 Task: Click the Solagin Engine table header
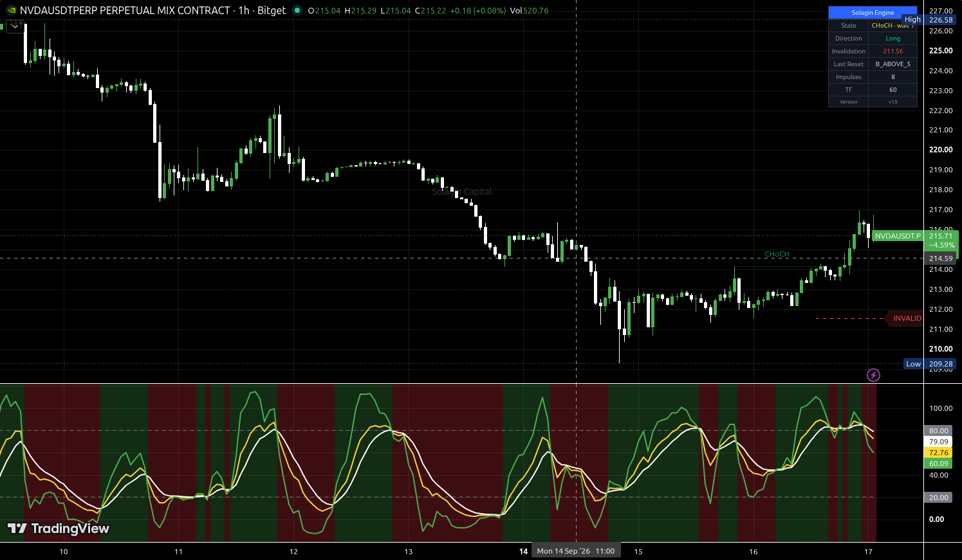point(873,12)
